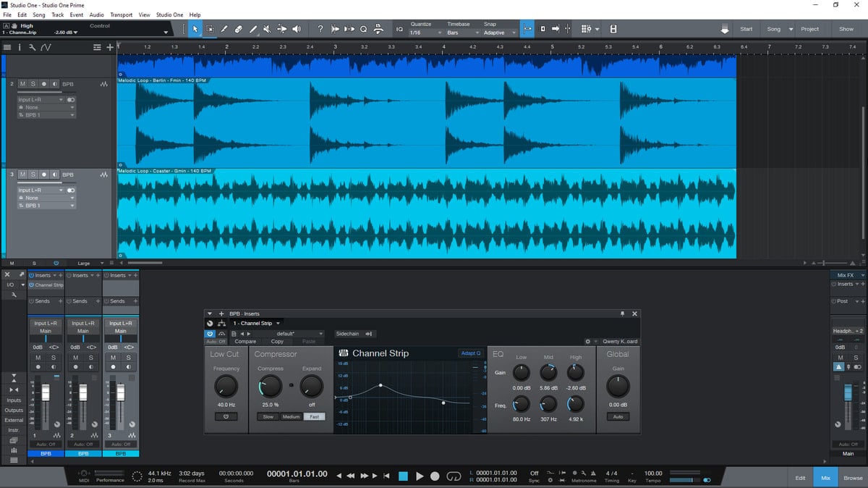Image resolution: width=868 pixels, height=488 pixels.
Task: Select the Arrow tool in toolbar
Action: (195, 29)
